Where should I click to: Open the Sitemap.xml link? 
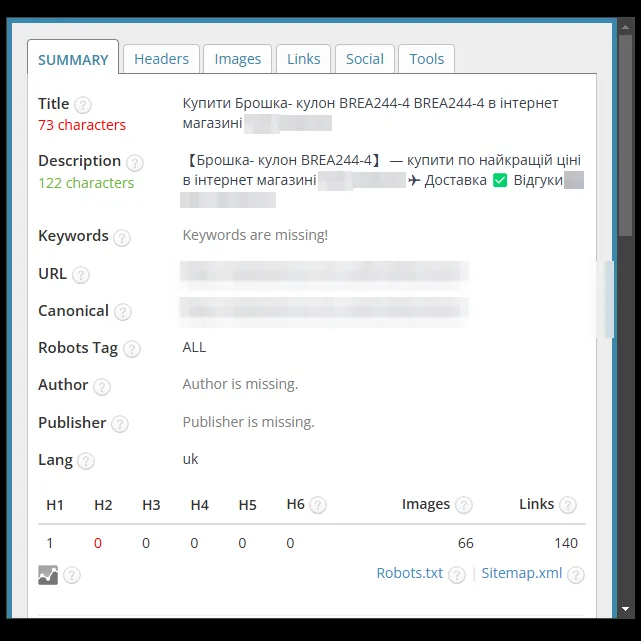coord(522,573)
